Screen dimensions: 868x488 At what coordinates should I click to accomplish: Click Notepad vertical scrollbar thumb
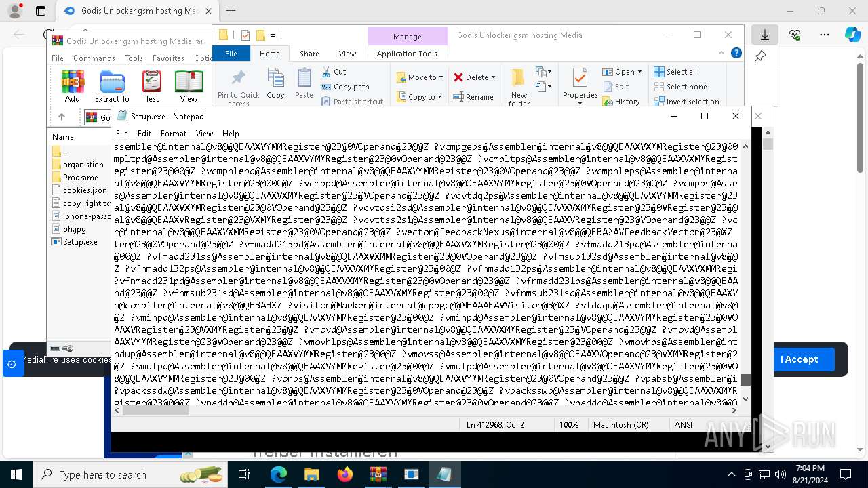point(745,380)
